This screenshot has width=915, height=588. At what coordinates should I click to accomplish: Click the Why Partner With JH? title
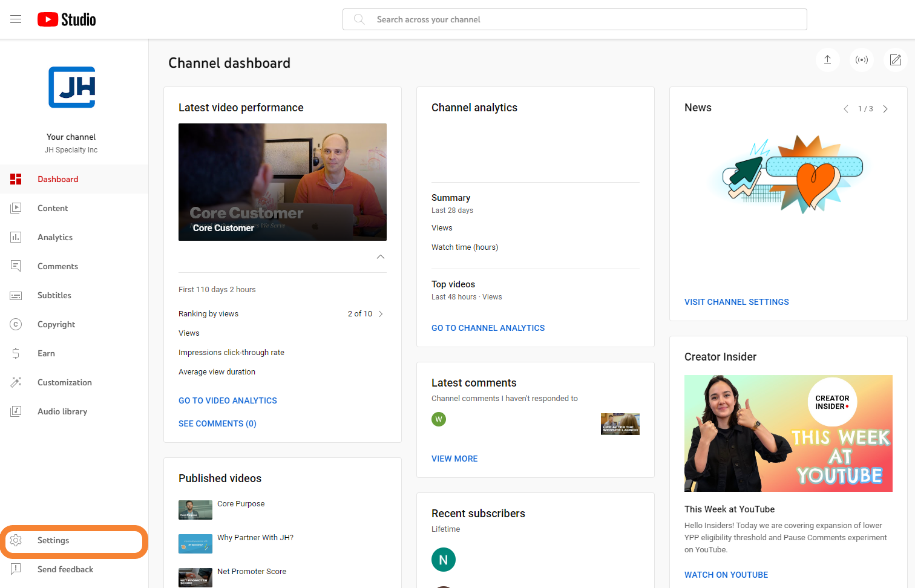(255, 538)
